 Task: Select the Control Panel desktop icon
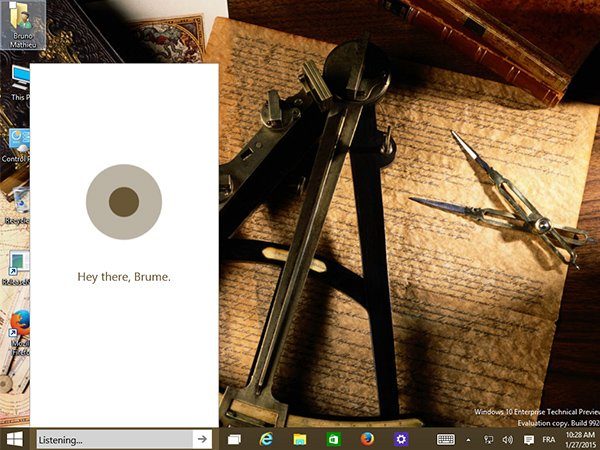[15, 146]
